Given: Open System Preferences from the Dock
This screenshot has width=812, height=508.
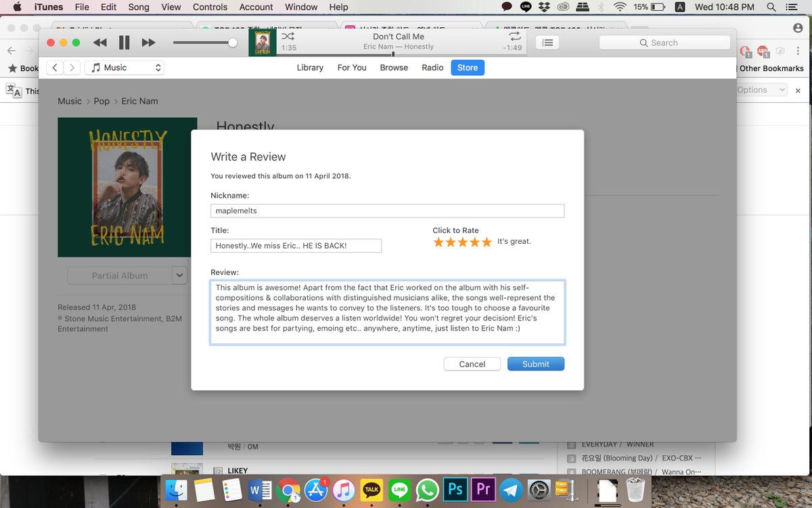Looking at the screenshot, I should (x=539, y=489).
